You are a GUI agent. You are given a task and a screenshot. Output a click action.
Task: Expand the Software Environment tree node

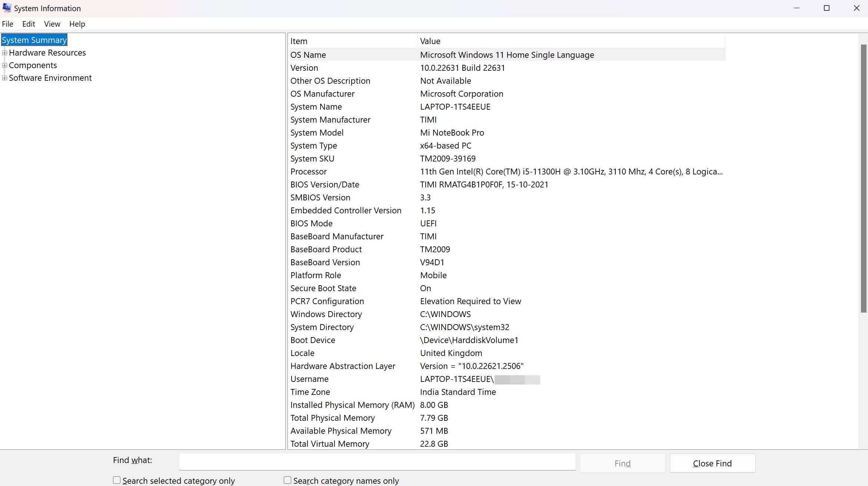coord(4,78)
